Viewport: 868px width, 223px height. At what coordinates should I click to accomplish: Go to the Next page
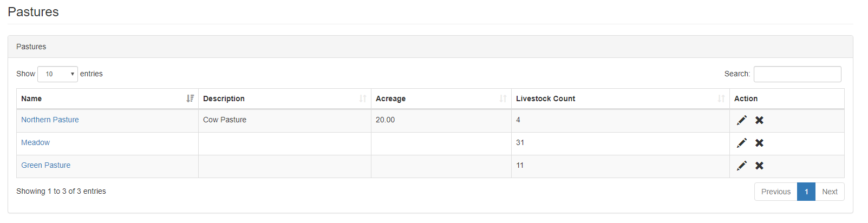coord(830,192)
